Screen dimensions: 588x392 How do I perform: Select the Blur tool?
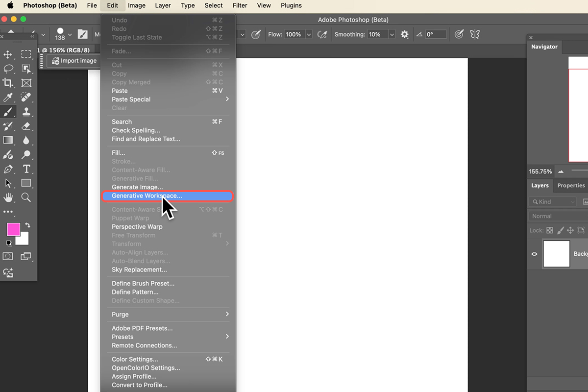point(26,140)
